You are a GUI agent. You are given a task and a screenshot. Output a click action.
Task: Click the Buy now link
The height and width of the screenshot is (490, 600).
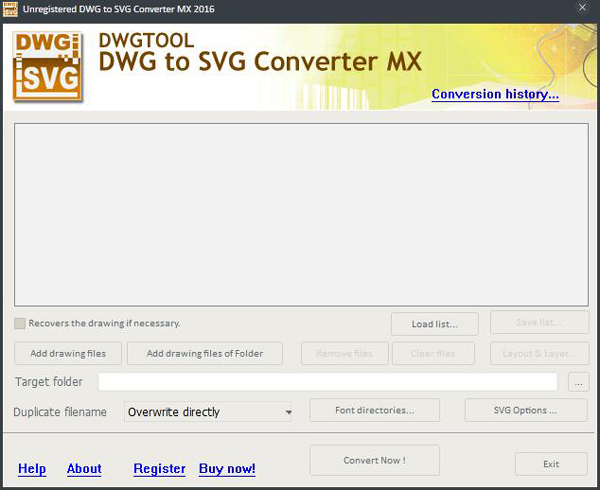(x=227, y=469)
